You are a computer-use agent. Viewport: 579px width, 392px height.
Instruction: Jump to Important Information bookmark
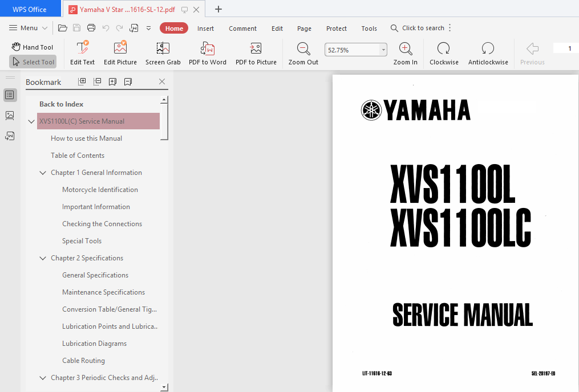point(96,206)
